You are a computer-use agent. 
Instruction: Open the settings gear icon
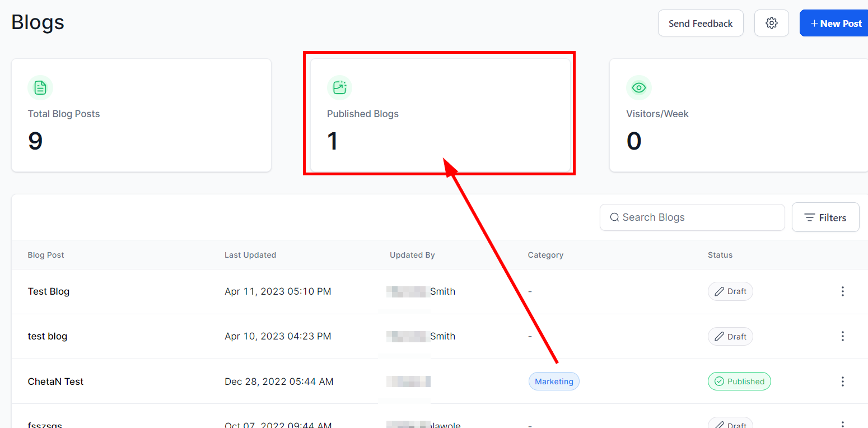tap(772, 23)
